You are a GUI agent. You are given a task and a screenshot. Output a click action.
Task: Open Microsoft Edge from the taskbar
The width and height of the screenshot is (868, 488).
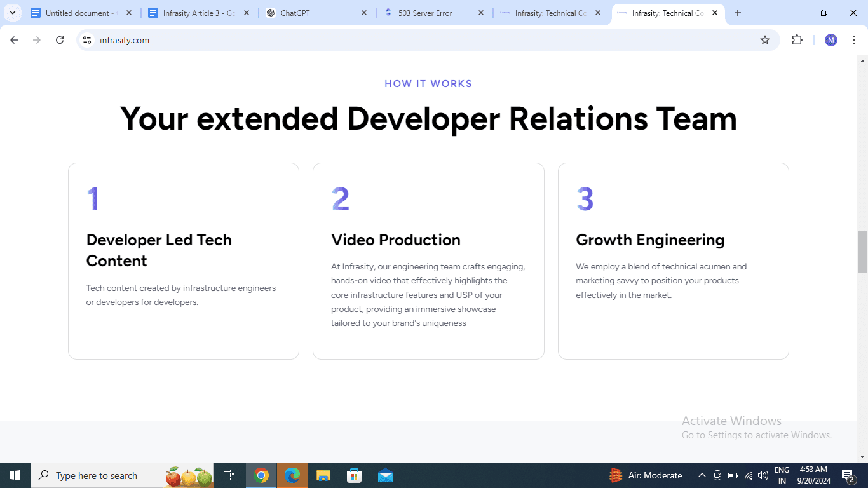[292, 475]
